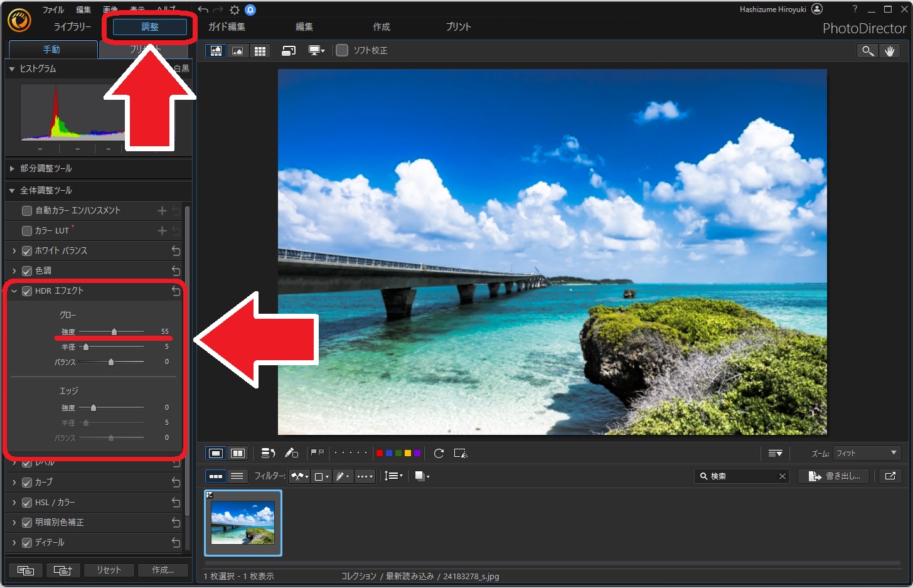Open the notification bell icon

tap(250, 9)
